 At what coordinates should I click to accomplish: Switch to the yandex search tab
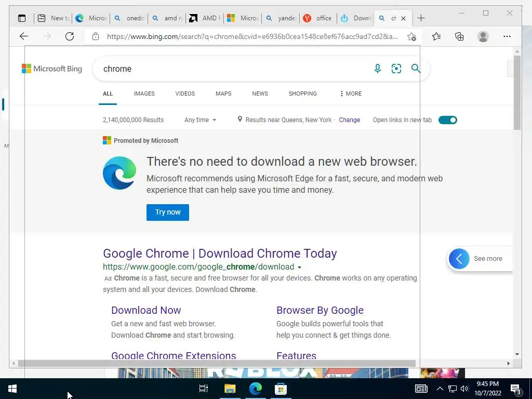coord(280,18)
